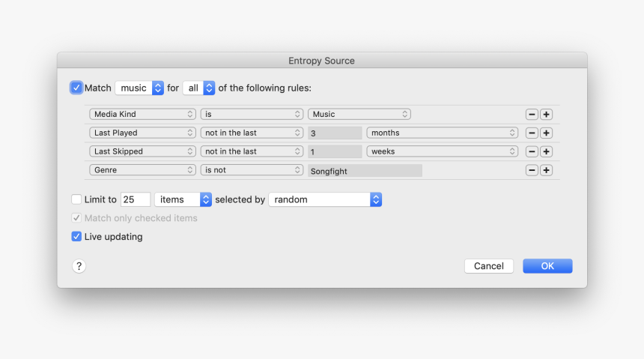The height and width of the screenshot is (359, 644).
Task: Open the Last Played field dropdown
Action: [142, 133]
